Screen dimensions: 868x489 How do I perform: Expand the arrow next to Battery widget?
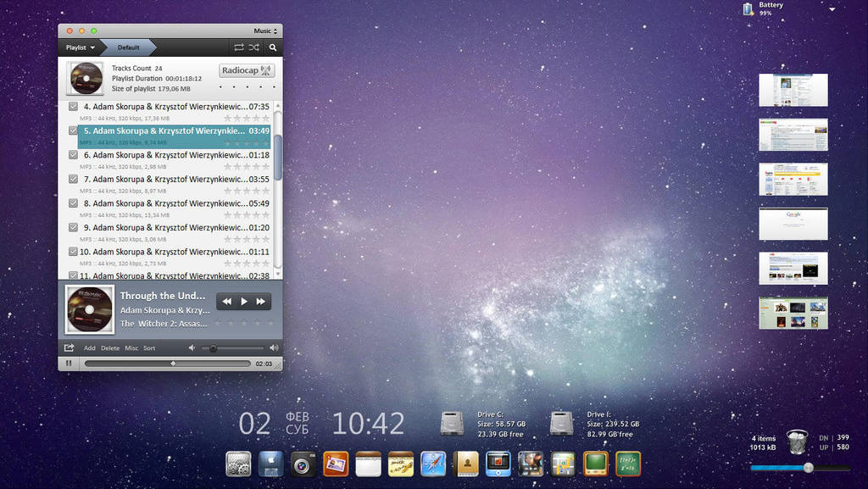832,9
